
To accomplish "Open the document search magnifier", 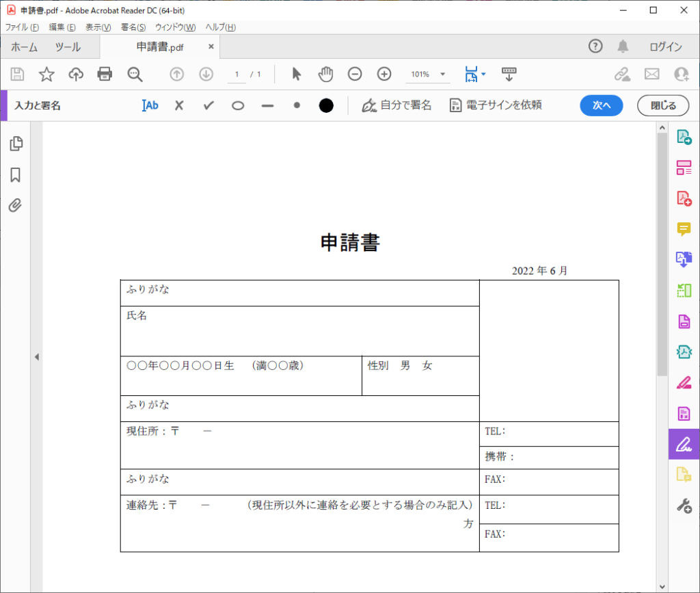I will pyautogui.click(x=134, y=74).
